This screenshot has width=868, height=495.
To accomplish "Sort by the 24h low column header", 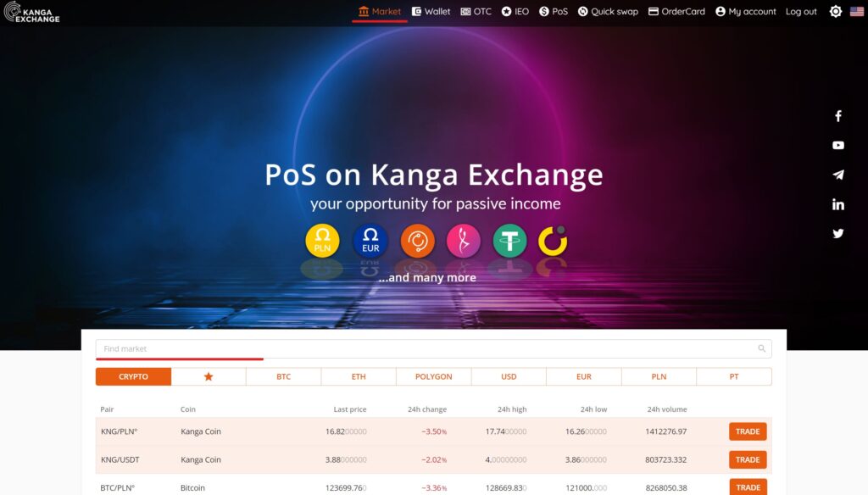I will pyautogui.click(x=593, y=409).
